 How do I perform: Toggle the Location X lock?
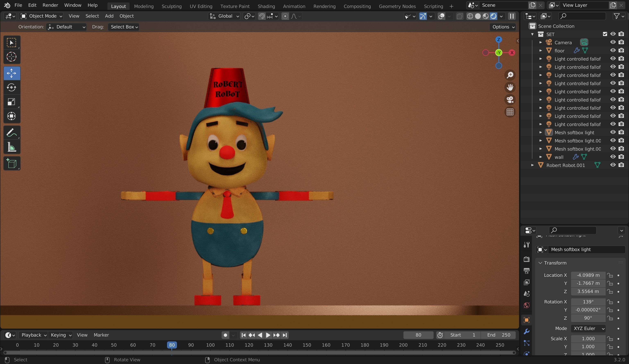610,275
